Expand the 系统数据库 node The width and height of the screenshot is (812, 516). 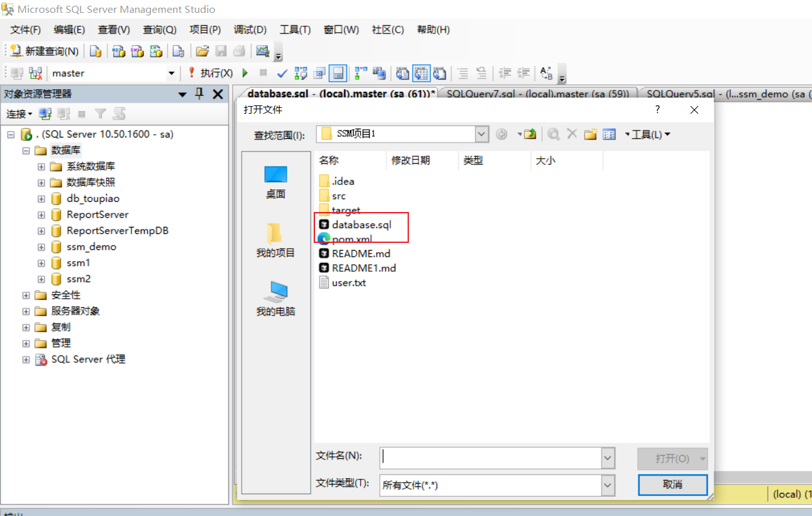tap(42, 166)
